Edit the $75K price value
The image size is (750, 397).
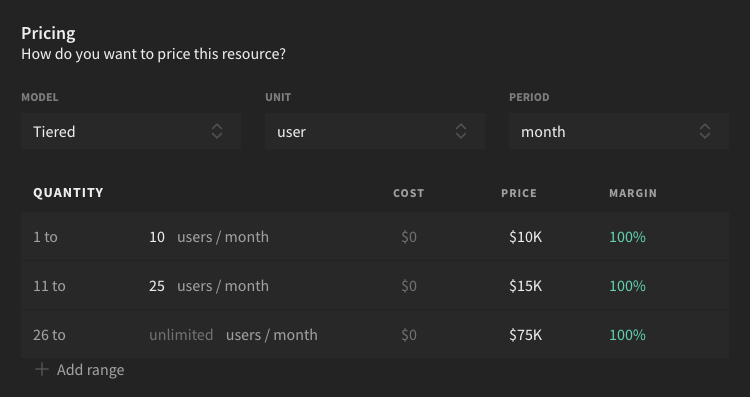pos(525,334)
